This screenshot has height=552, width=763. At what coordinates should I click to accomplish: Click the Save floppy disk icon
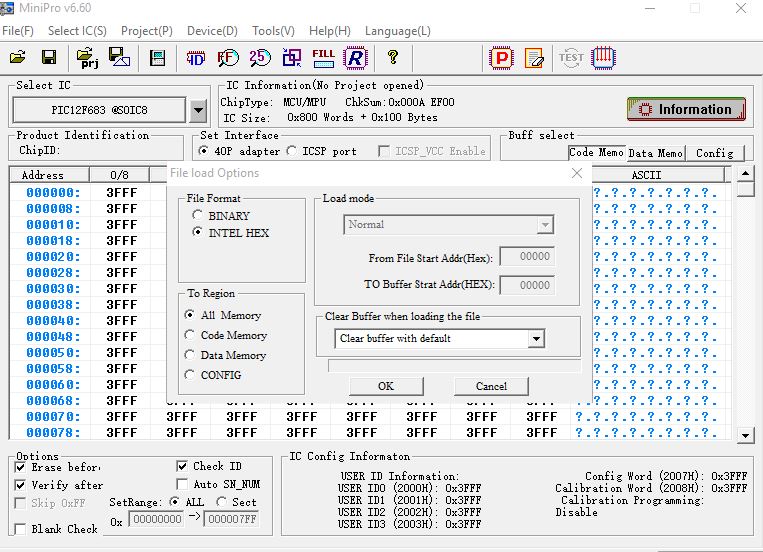click(x=49, y=57)
